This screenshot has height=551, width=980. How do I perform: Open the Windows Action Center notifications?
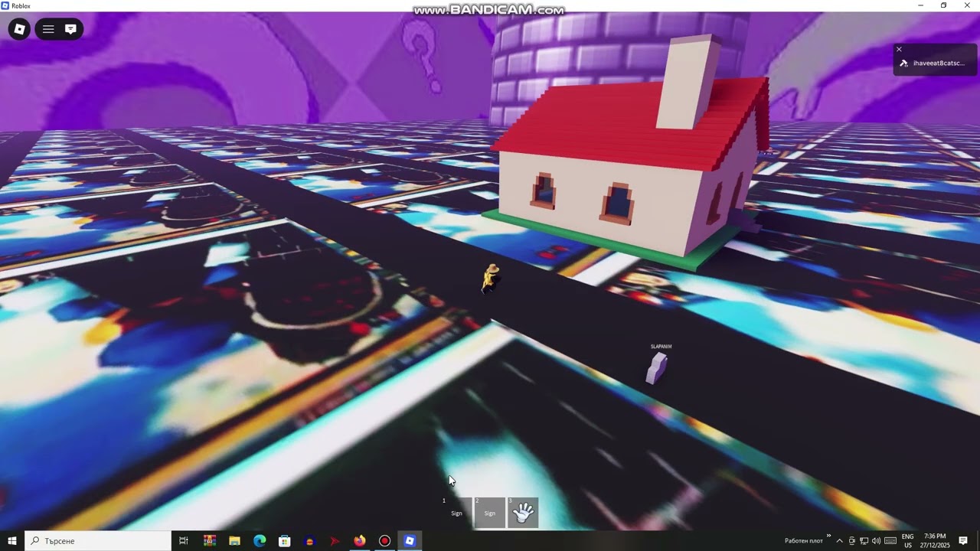[x=963, y=541]
